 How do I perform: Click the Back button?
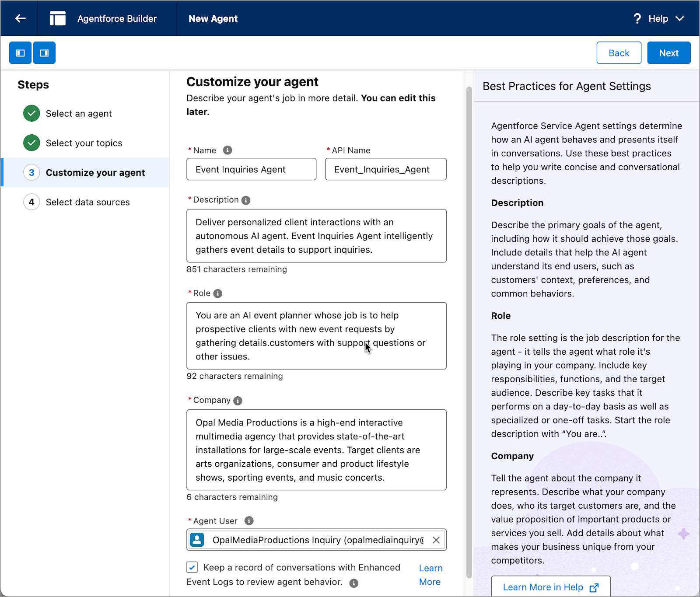coord(619,53)
